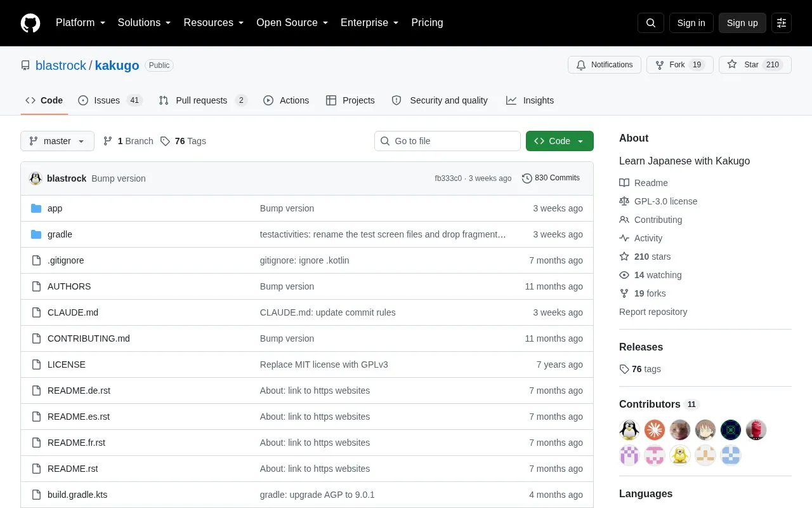View the 1 Branch link
Viewport: 812px width, 508px height.
128,141
